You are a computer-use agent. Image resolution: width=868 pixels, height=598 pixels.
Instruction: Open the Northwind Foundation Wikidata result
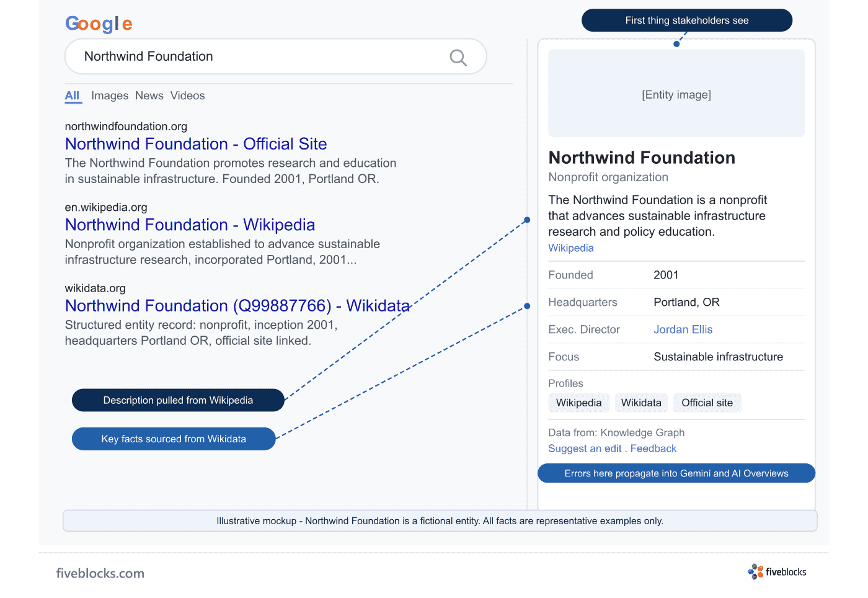tap(237, 306)
